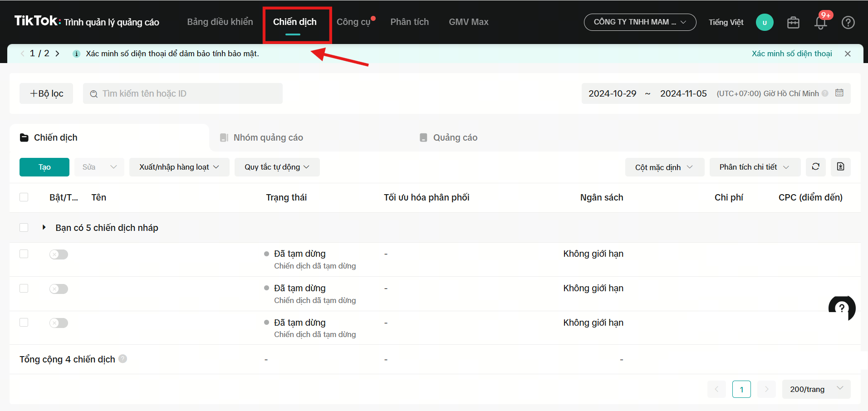Screen dimensions: 868x411
Task: Open the help question mark icon in header
Action: click(848, 22)
